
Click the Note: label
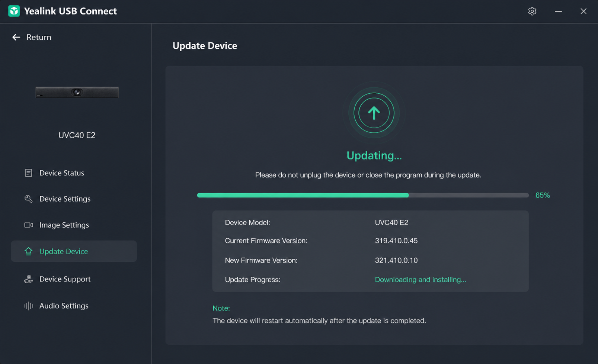[x=221, y=308]
